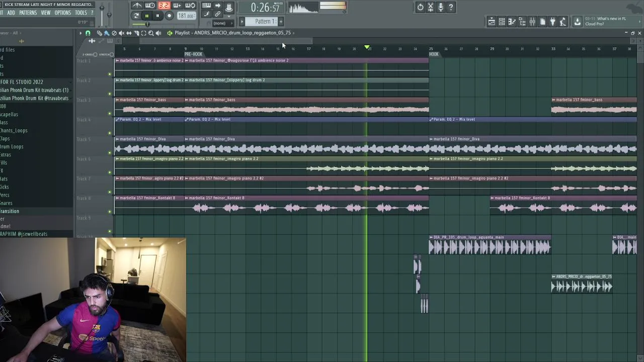644x362 pixels.
Task: Pause playback with the pause button
Action: pos(147,16)
